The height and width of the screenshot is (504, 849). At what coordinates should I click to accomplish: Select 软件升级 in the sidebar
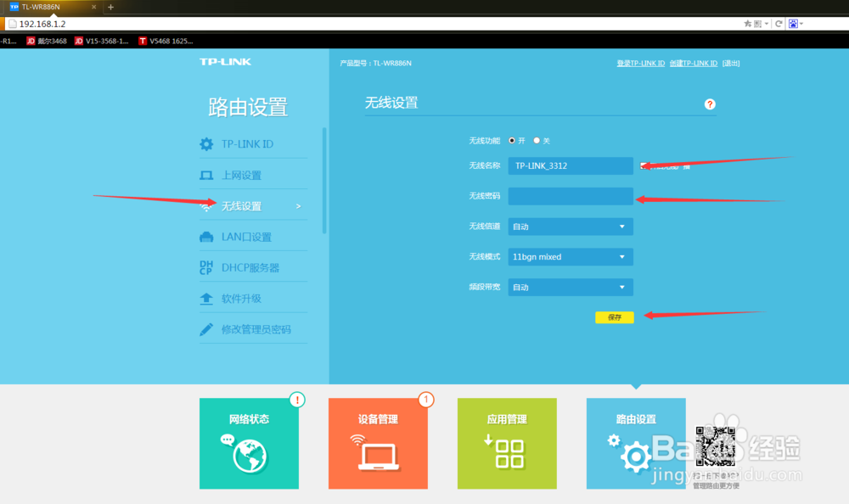[x=241, y=299]
